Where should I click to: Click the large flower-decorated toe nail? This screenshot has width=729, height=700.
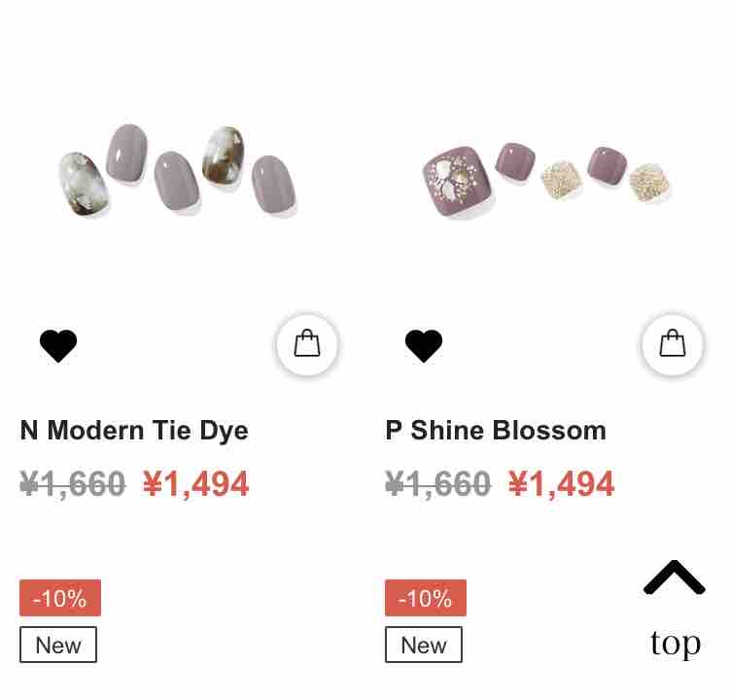pos(458,182)
